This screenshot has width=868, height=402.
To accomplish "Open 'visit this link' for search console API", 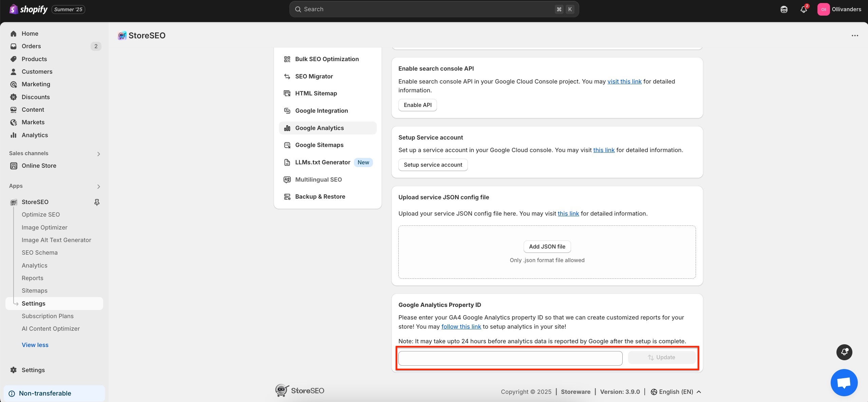I will 624,81.
